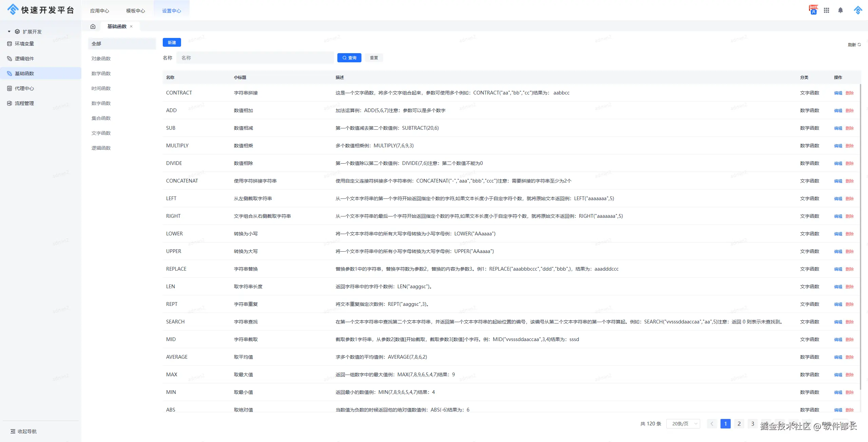Image resolution: width=868 pixels, height=442 pixels.
Task: Open the notification bell
Action: pyautogui.click(x=840, y=10)
